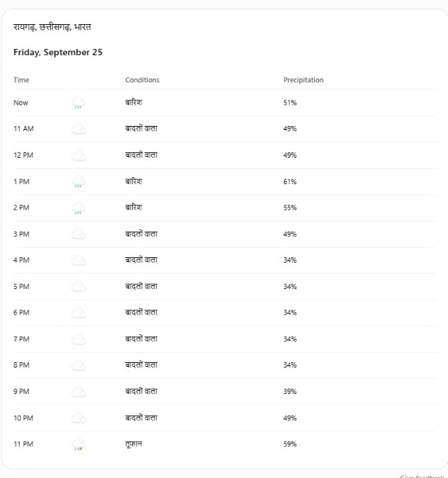
Task: Click the Conditions column header
Action: pos(142,80)
